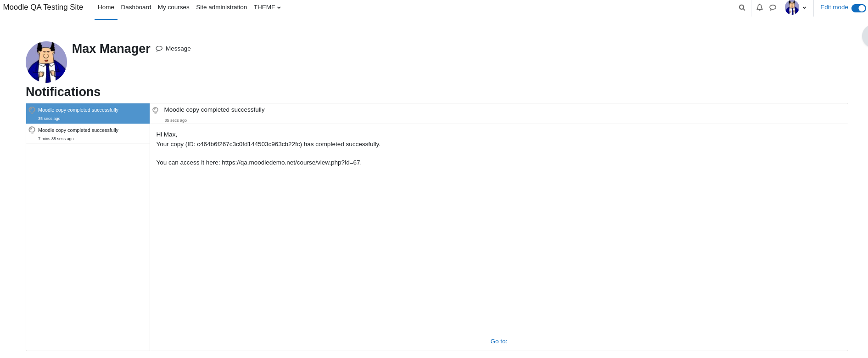The width and height of the screenshot is (868, 358).
Task: Click Max Manager's large profile picture
Action: pyautogui.click(x=46, y=62)
